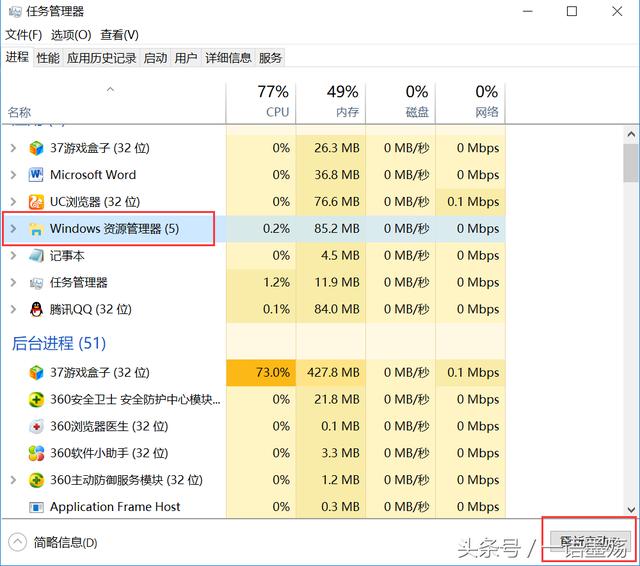Image resolution: width=640 pixels, height=566 pixels.
Task: Sort by the 磁盘 column header
Action: pos(400,103)
